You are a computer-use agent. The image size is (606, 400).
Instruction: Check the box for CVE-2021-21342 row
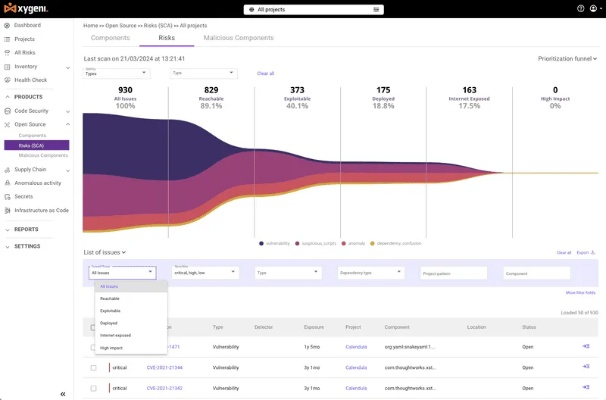tap(94, 387)
